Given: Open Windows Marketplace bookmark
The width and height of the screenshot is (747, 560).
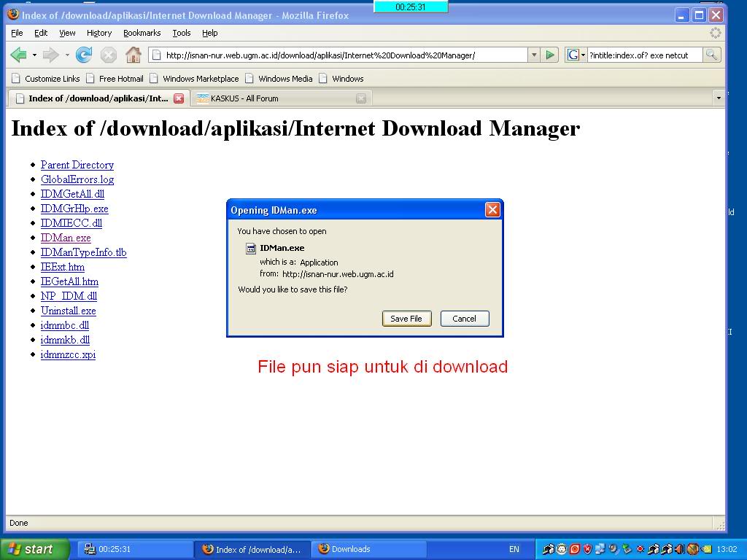Looking at the screenshot, I should tap(194, 79).
